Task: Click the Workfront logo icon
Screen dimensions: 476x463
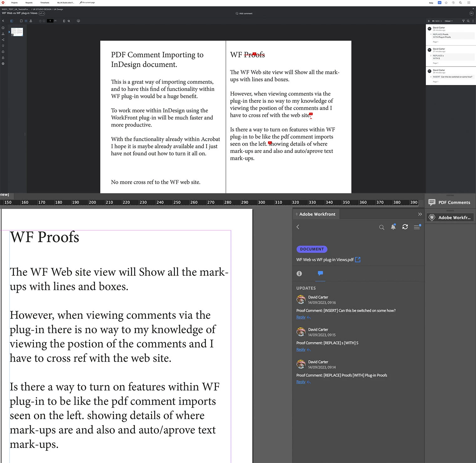Action: click(3, 3)
